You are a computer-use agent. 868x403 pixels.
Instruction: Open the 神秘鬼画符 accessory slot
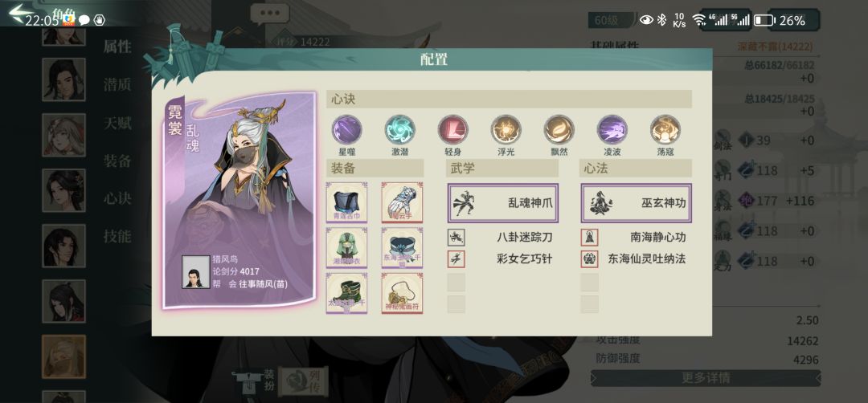coord(402,293)
